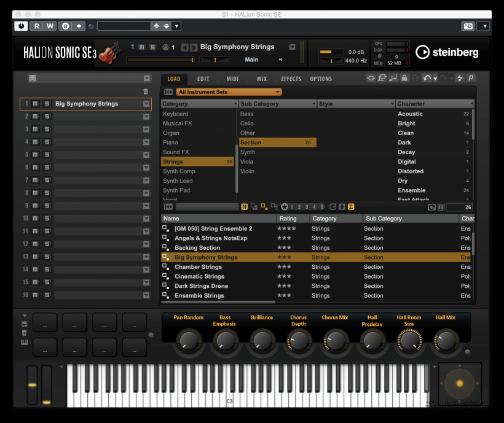Load the next preset with the down arrow
The width and height of the screenshot is (504, 423).
coord(167,26)
